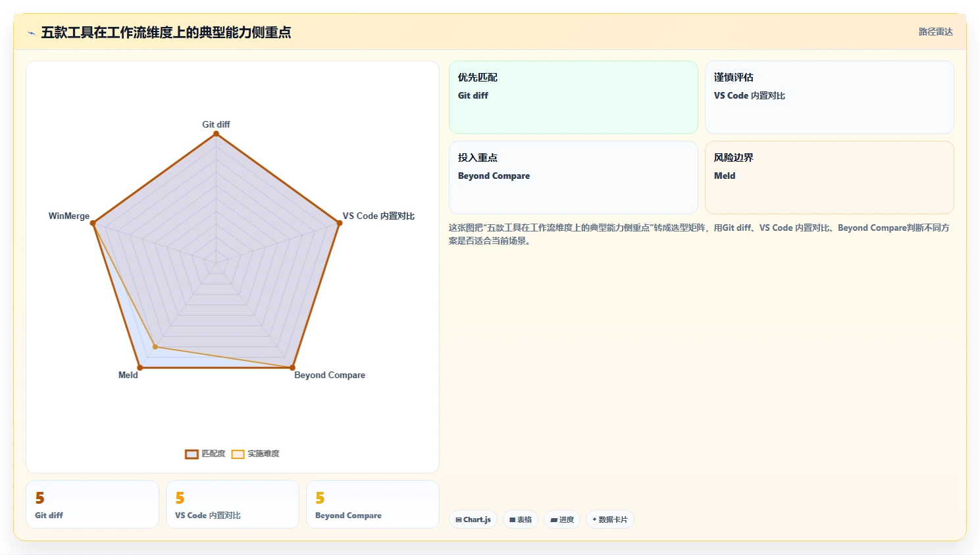Open the Beyond Compare score 5 stat card

(x=373, y=504)
